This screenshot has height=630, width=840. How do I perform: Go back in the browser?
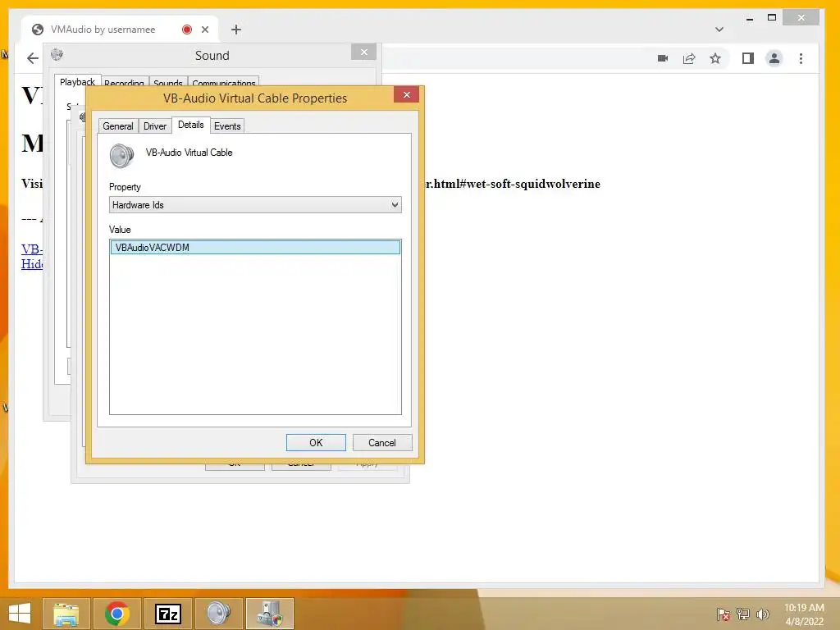click(x=33, y=58)
